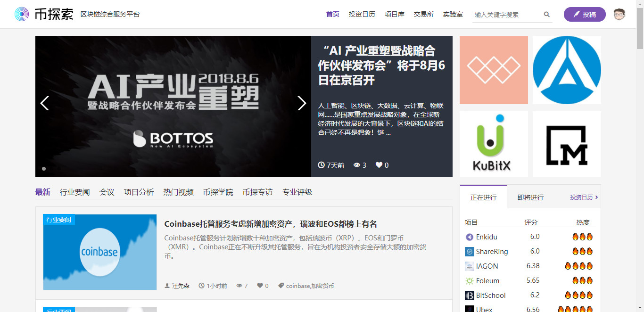Open 投资日历 navigation item
This screenshot has height=312, width=644.
362,14
